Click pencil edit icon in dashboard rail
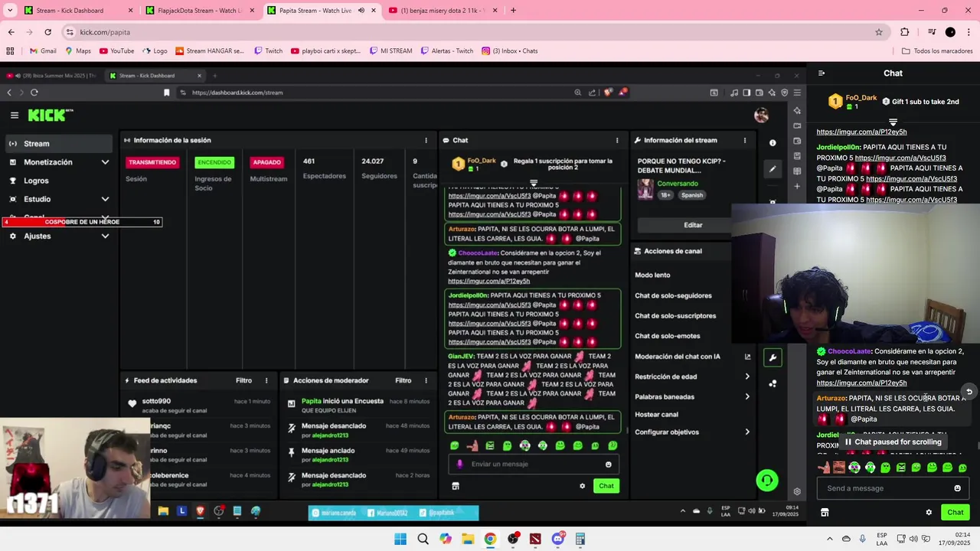 click(773, 169)
